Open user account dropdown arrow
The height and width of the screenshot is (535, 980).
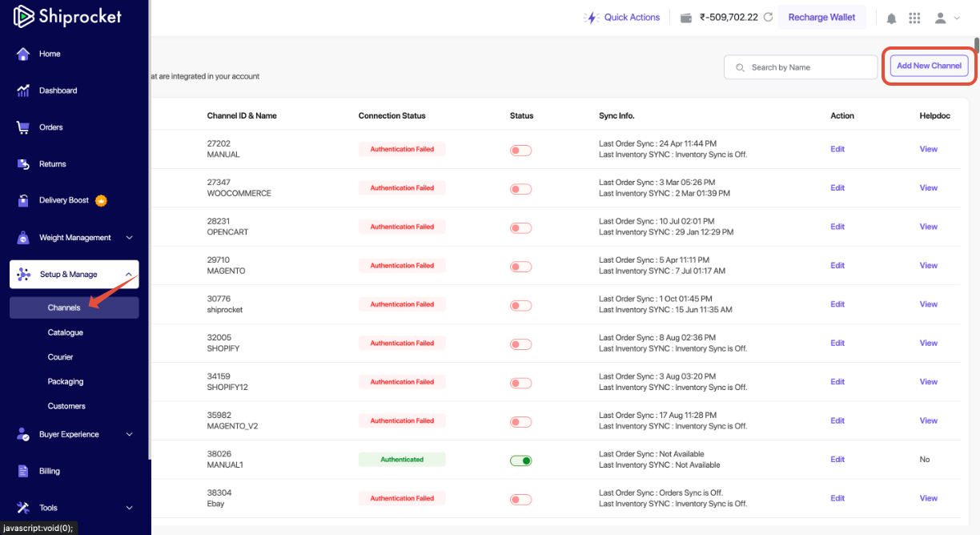pyautogui.click(x=957, y=18)
